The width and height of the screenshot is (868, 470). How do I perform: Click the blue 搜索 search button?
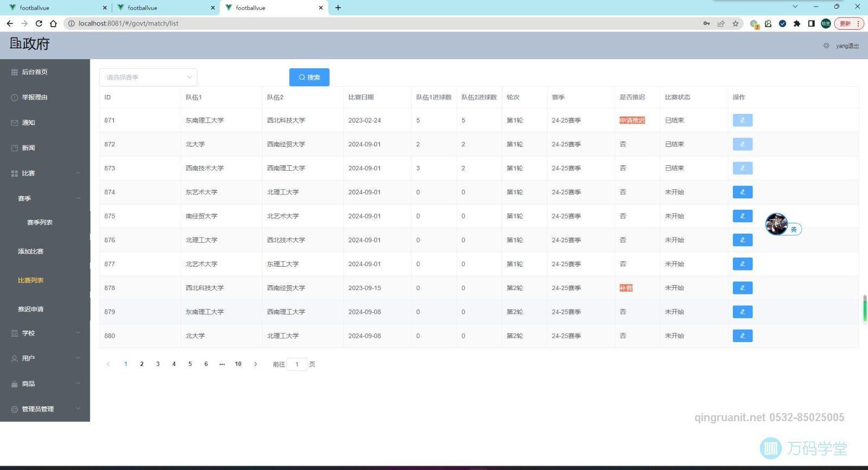pyautogui.click(x=309, y=77)
